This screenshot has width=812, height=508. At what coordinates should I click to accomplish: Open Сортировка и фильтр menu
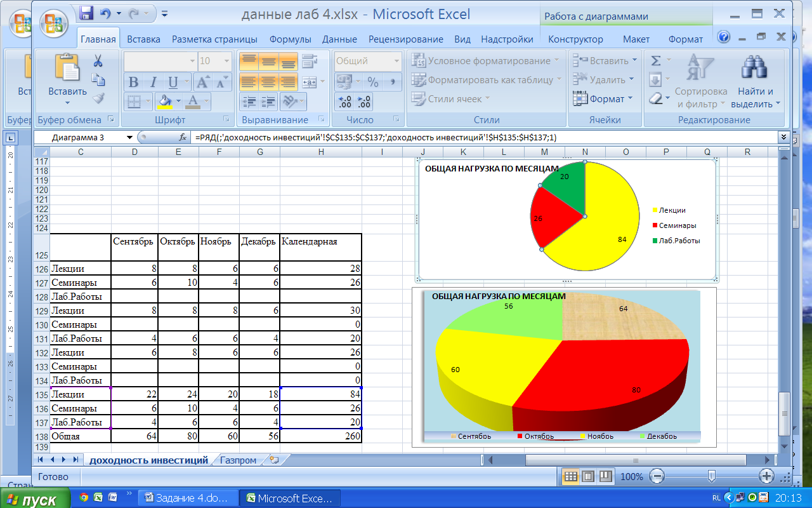pyautogui.click(x=701, y=82)
